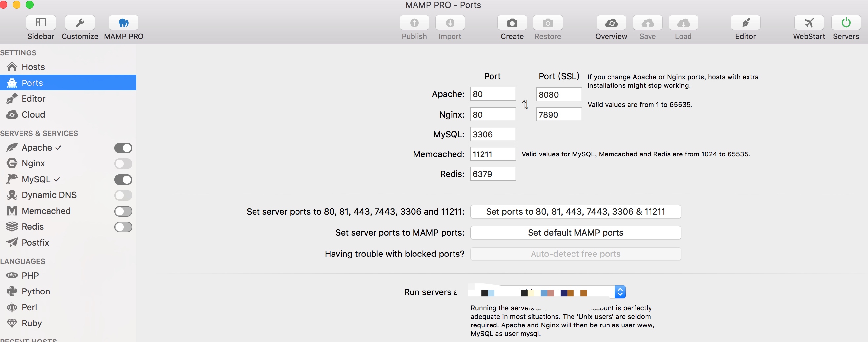Open the Editor toolbar icon
Viewport: 868px width, 342px height.
coord(745,22)
